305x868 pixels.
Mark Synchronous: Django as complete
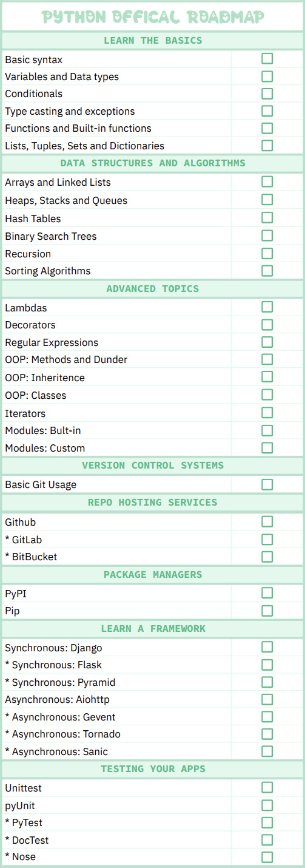tap(267, 647)
